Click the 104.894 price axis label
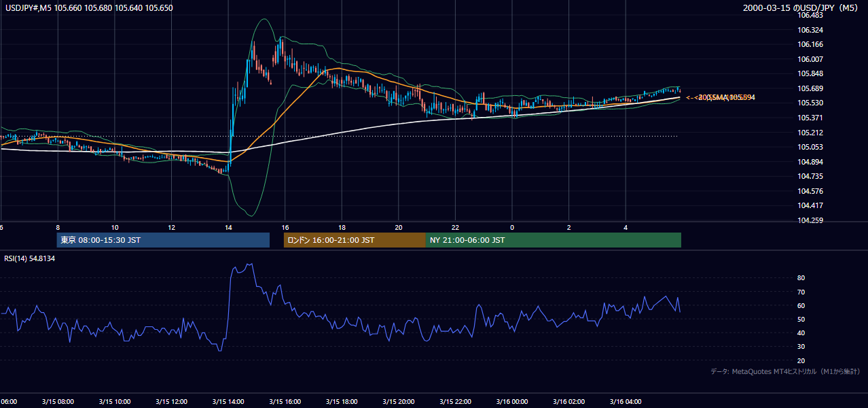This screenshot has height=408, width=868. point(811,162)
